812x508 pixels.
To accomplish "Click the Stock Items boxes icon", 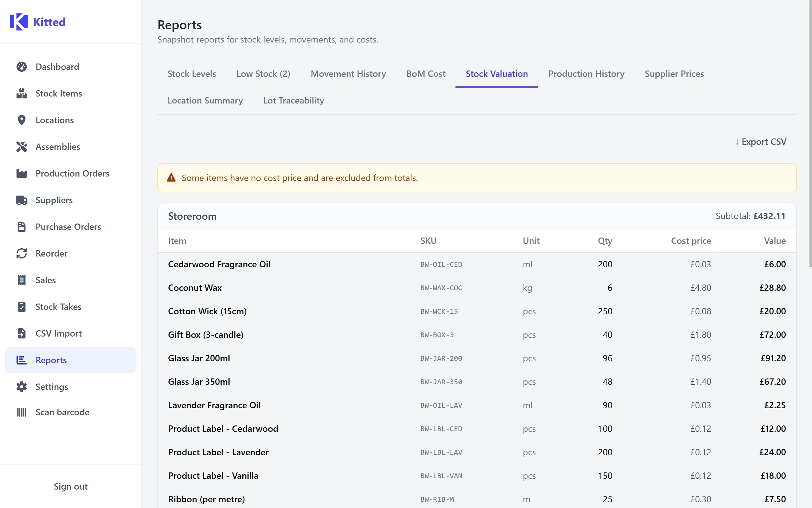I will pyautogui.click(x=22, y=93).
